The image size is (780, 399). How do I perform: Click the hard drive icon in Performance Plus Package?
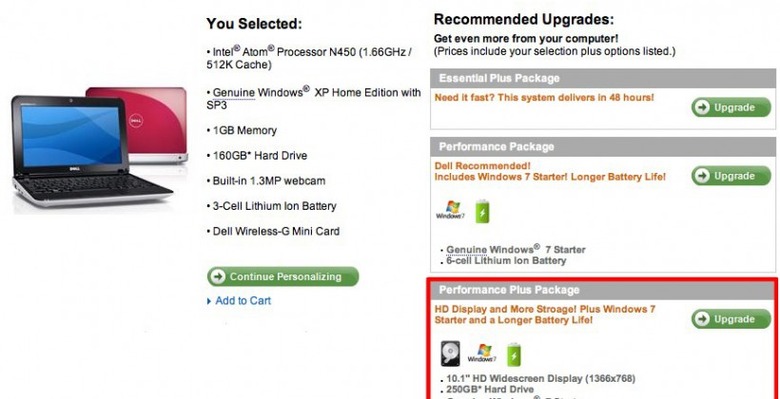[x=450, y=354]
